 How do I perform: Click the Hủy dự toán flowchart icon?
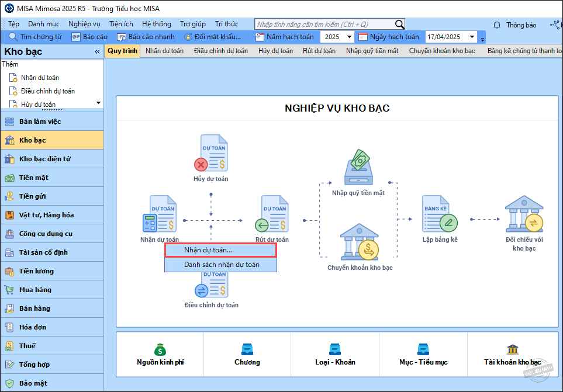pos(211,153)
